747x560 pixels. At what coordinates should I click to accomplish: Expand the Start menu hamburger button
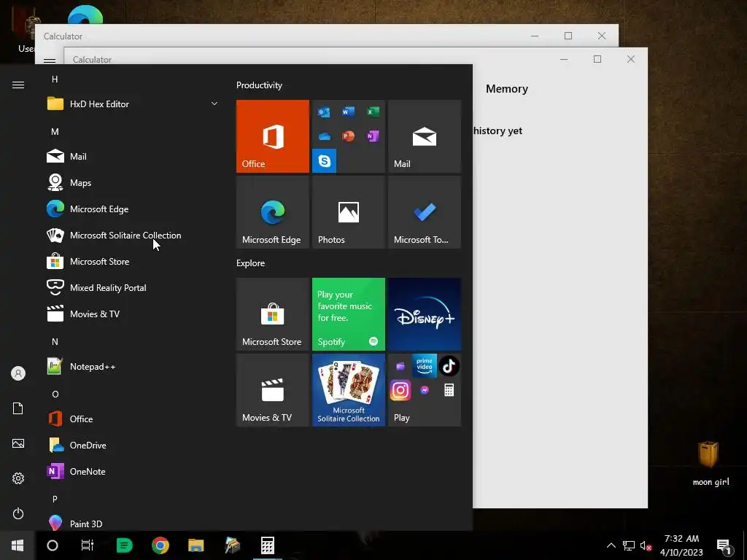click(18, 85)
